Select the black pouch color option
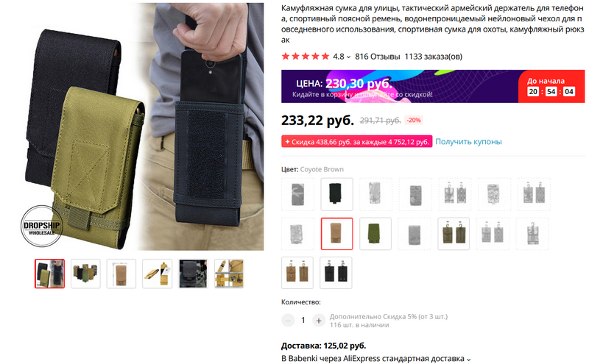This screenshot has width=589, height=364. (336, 194)
